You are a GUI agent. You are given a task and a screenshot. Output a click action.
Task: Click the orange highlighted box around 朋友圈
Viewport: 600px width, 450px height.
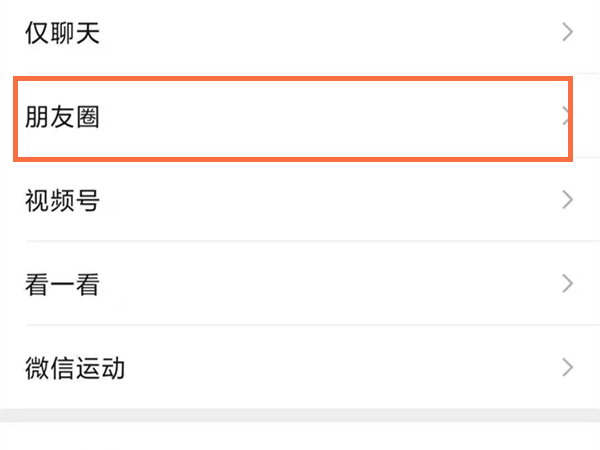292,80
